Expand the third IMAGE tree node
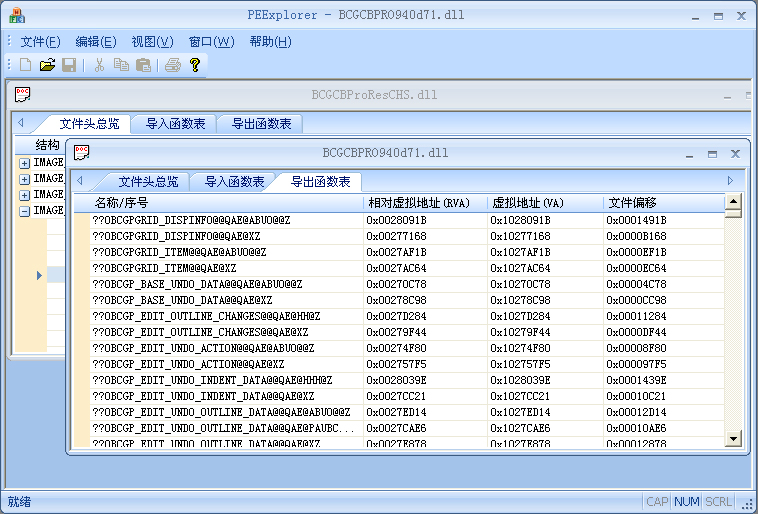The image size is (758, 514). (24, 195)
